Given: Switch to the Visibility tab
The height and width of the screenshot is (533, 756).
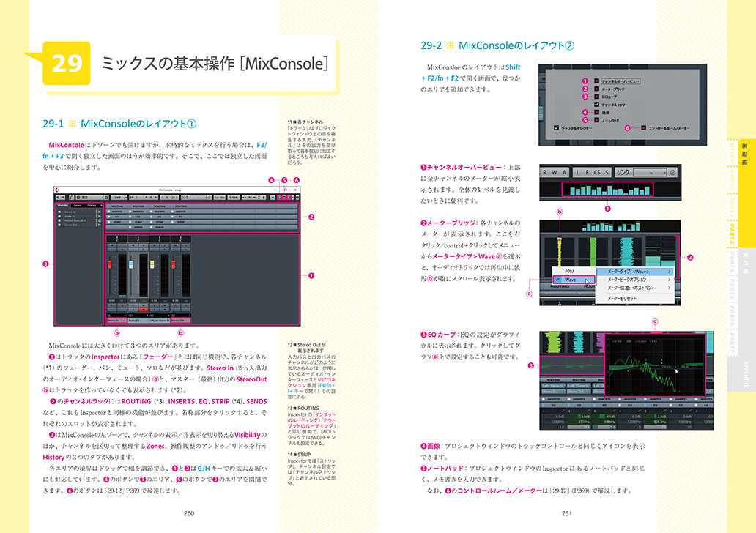Looking at the screenshot, I should point(63,205).
